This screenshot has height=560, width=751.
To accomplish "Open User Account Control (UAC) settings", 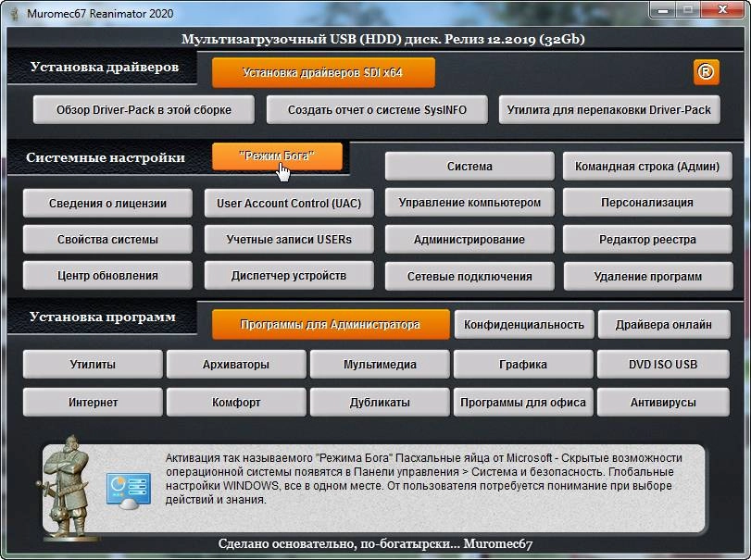I will click(x=289, y=203).
